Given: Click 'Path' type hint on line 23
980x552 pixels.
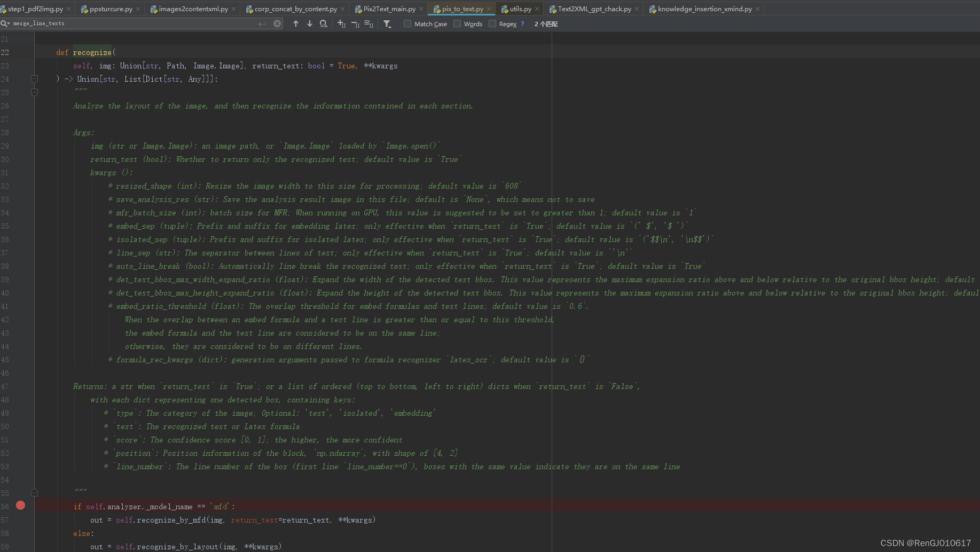Looking at the screenshot, I should tap(175, 66).
